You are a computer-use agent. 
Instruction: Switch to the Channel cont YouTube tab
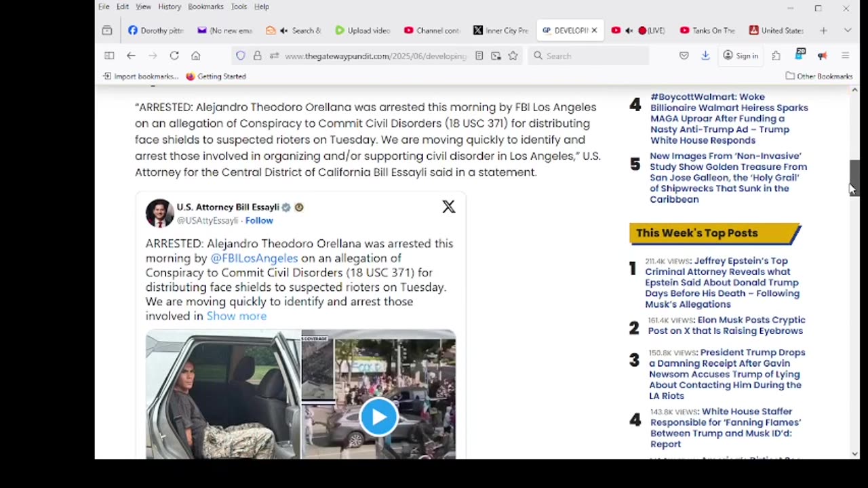[432, 30]
